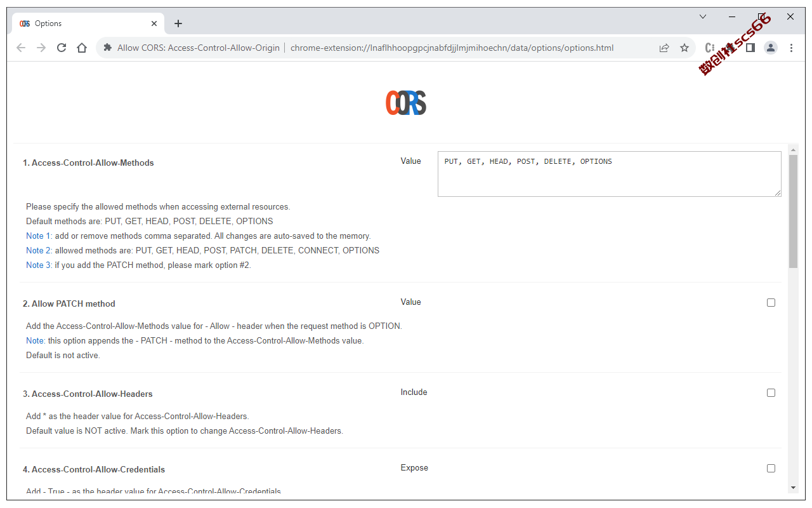
Task: Click the extension puzzle icon in address bar
Action: pyautogui.click(x=108, y=48)
